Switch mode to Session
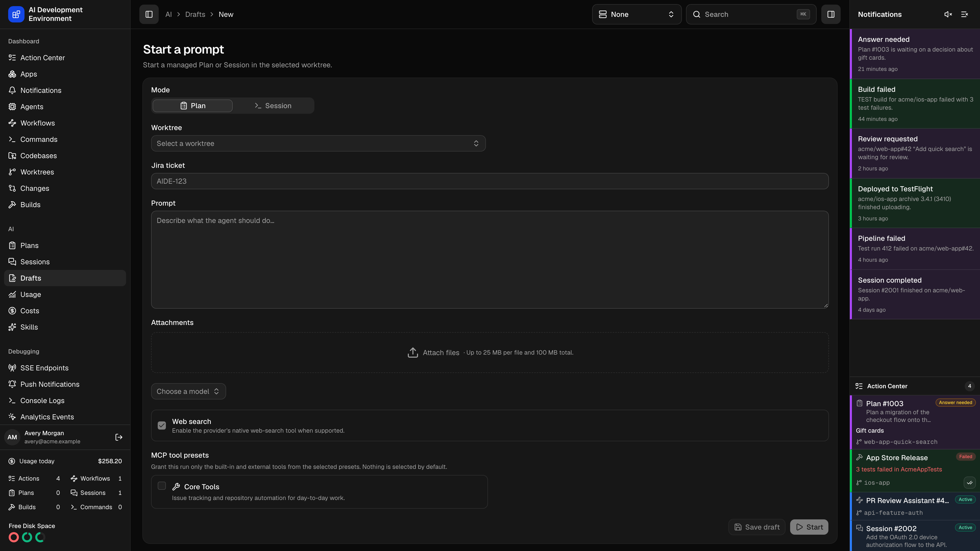Image resolution: width=980 pixels, height=551 pixels. (x=273, y=106)
